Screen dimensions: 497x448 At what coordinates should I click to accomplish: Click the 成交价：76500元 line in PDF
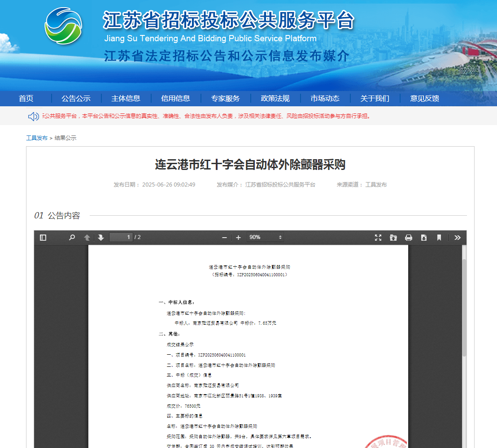point(183,406)
